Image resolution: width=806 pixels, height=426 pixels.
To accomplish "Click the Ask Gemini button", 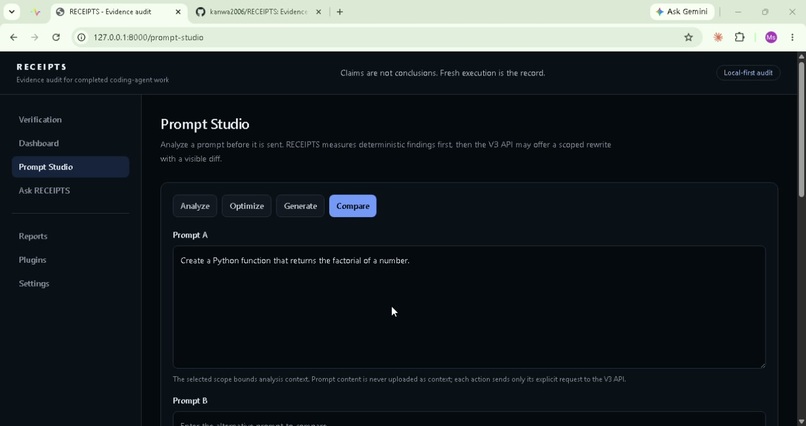I will point(682,12).
